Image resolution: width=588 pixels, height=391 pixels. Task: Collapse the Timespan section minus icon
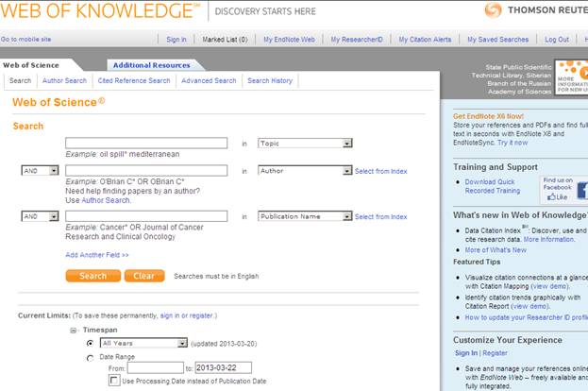pyautogui.click(x=73, y=331)
